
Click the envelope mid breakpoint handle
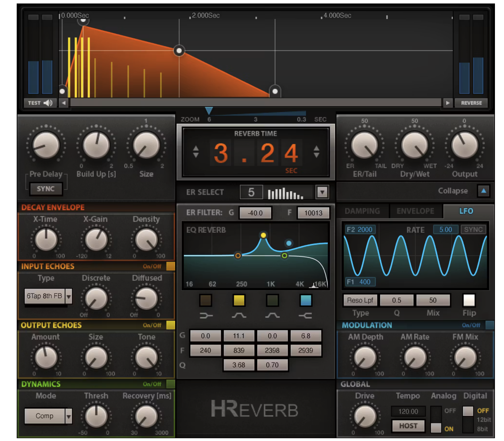(x=179, y=51)
